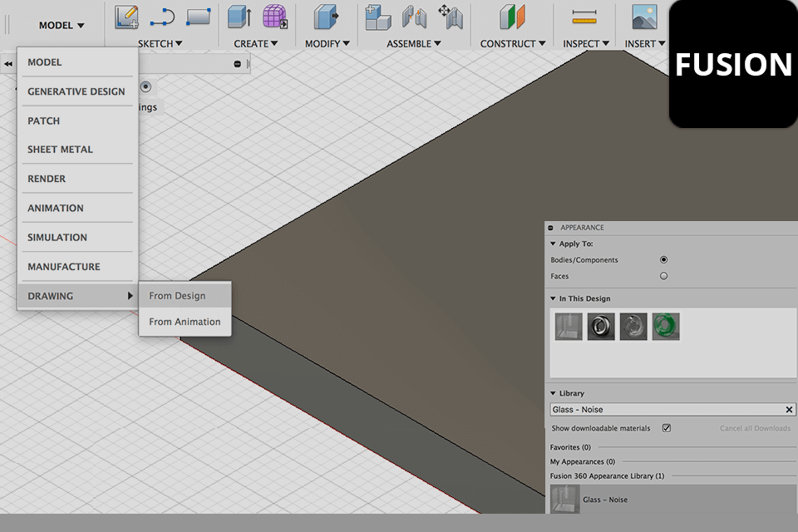Viewport: 798px width, 532px height.
Task: Clear the Glass - Noise search text
Action: coord(789,410)
